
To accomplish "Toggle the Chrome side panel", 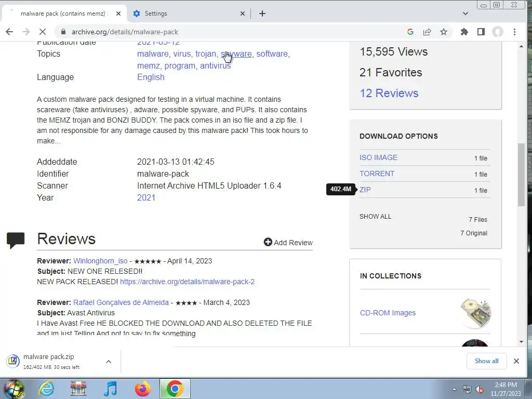I will (x=481, y=32).
